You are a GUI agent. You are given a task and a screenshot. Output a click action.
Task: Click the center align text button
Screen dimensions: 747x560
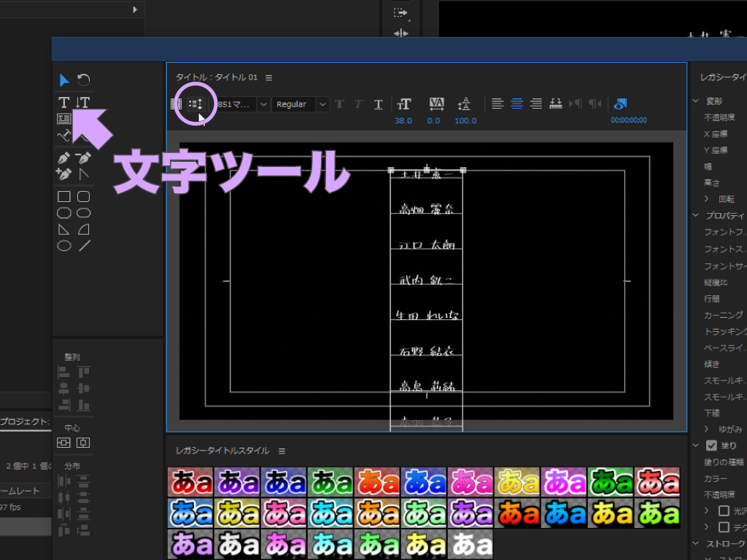[516, 104]
